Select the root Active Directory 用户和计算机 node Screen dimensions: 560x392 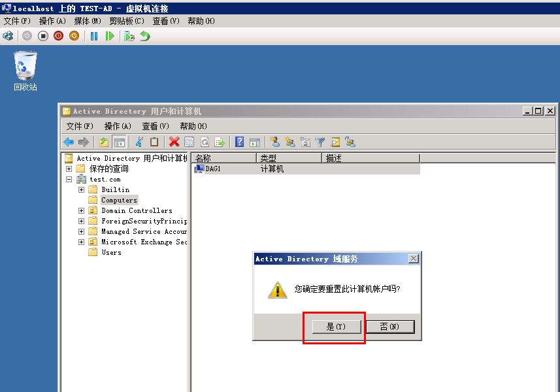point(132,158)
